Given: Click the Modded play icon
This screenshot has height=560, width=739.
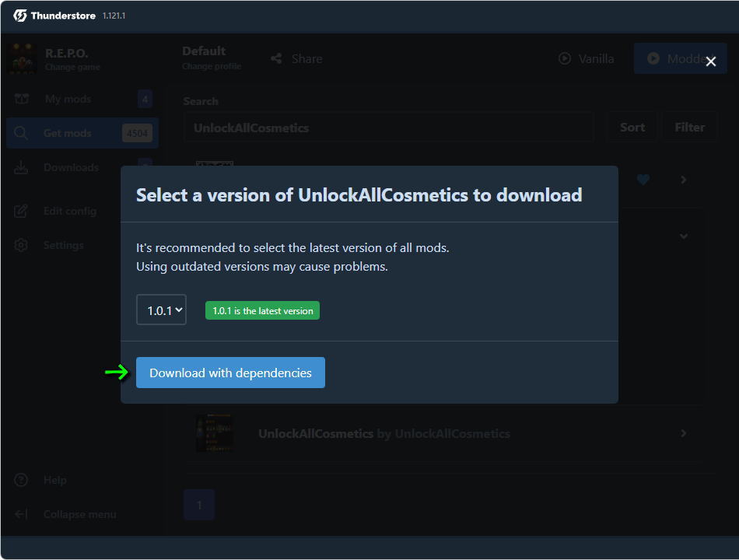Looking at the screenshot, I should coord(653,58).
